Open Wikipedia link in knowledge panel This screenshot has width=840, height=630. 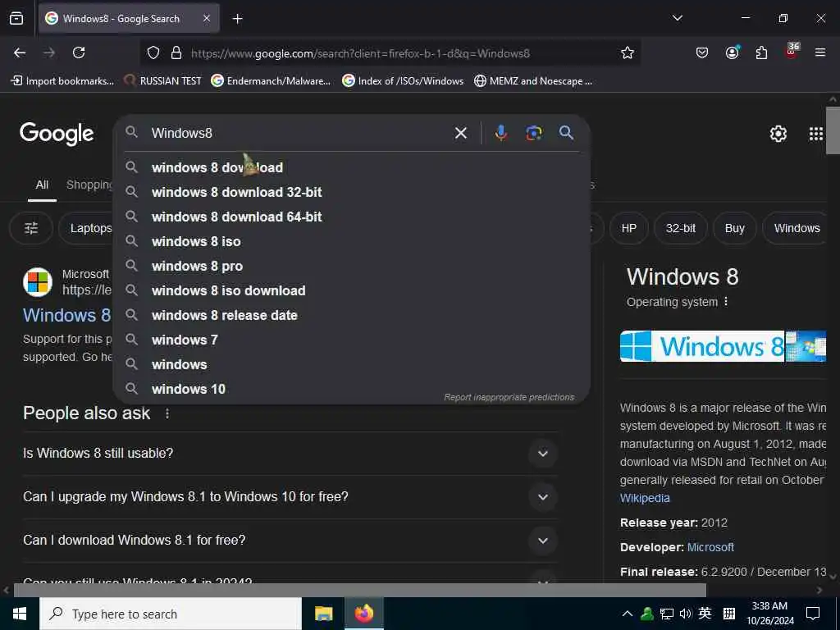645,498
